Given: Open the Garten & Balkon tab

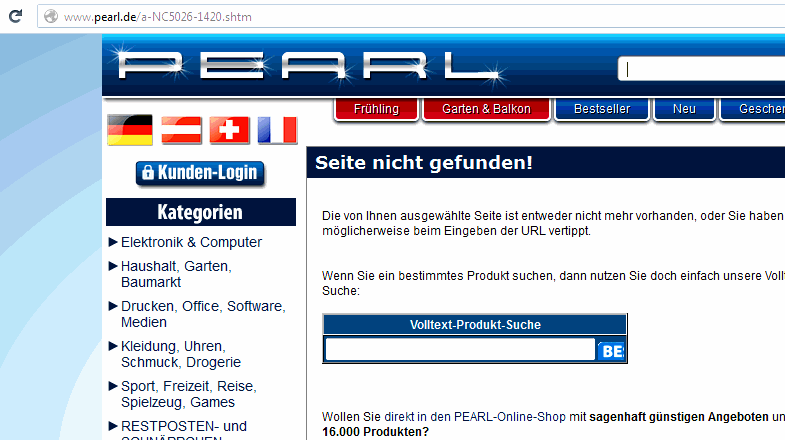Looking at the screenshot, I should click(486, 109).
